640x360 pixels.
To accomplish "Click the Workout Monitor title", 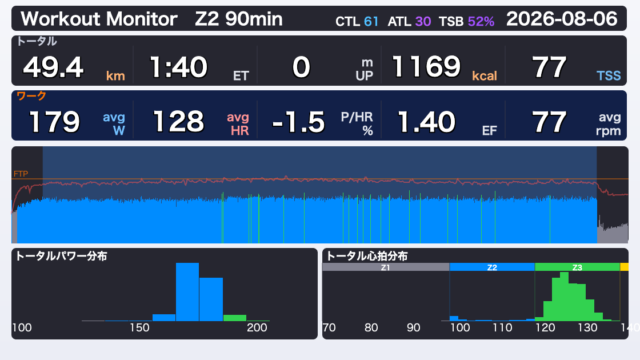I will pyautogui.click(x=99, y=19).
